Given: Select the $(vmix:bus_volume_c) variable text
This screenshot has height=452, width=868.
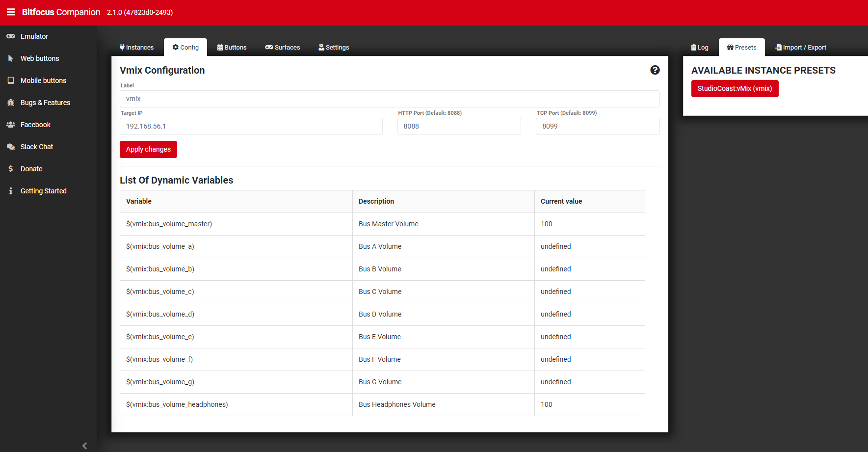Looking at the screenshot, I should pos(160,292).
